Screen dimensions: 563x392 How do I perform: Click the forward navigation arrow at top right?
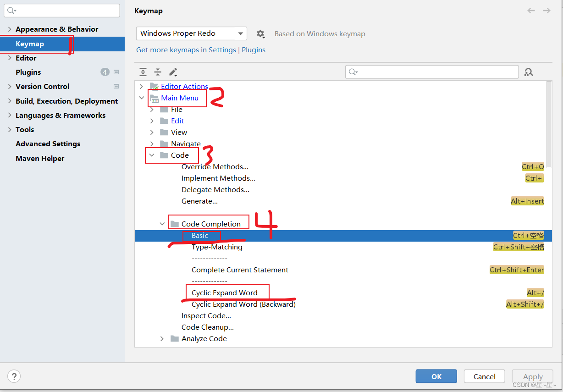coord(546,11)
